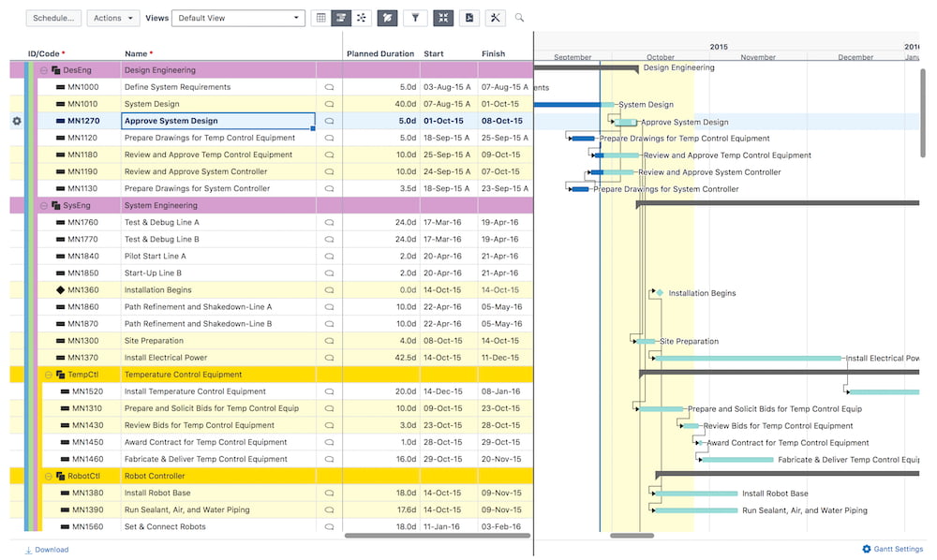
Task: Click the search magnifier icon
Action: [520, 18]
